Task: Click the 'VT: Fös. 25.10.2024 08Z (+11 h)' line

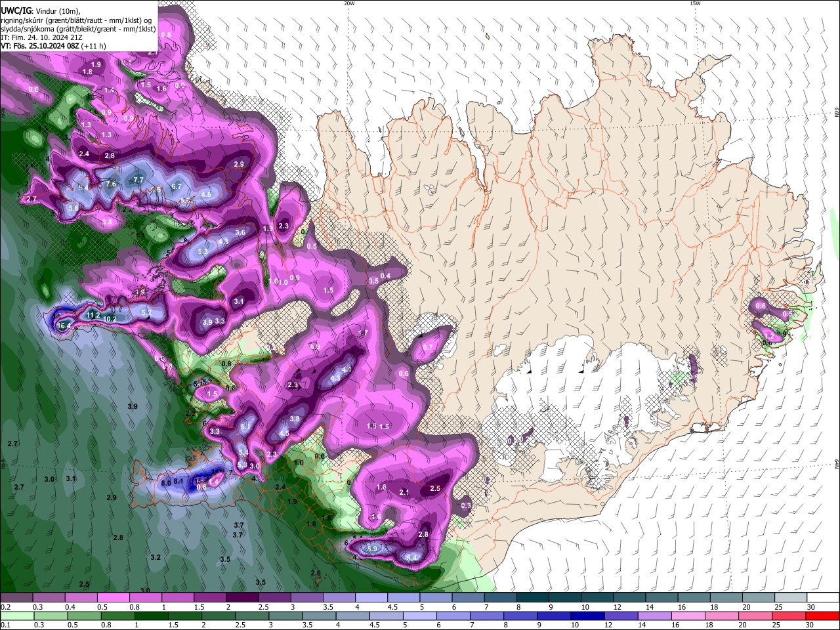Action: (53, 46)
